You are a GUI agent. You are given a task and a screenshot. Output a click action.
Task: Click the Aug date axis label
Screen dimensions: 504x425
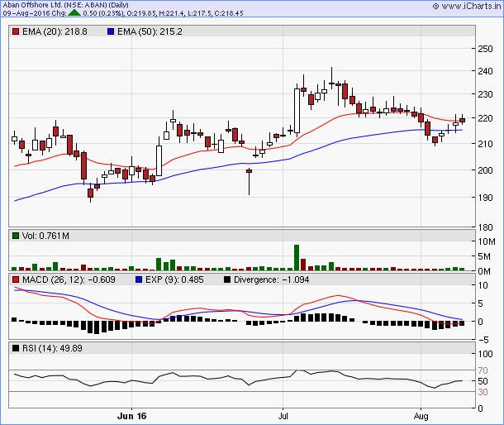pos(421,416)
